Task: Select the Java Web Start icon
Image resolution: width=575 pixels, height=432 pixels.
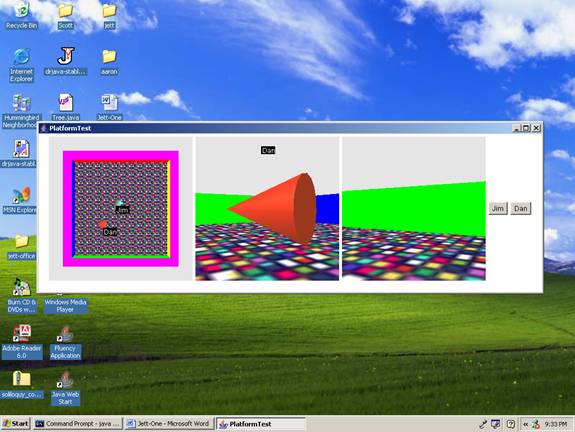Action: pos(65,389)
